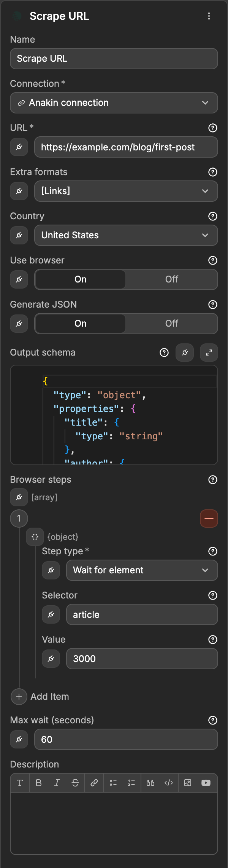This screenshot has width=228, height=868.
Task: Click the curly braces {object} icon
Action: (x=35, y=537)
